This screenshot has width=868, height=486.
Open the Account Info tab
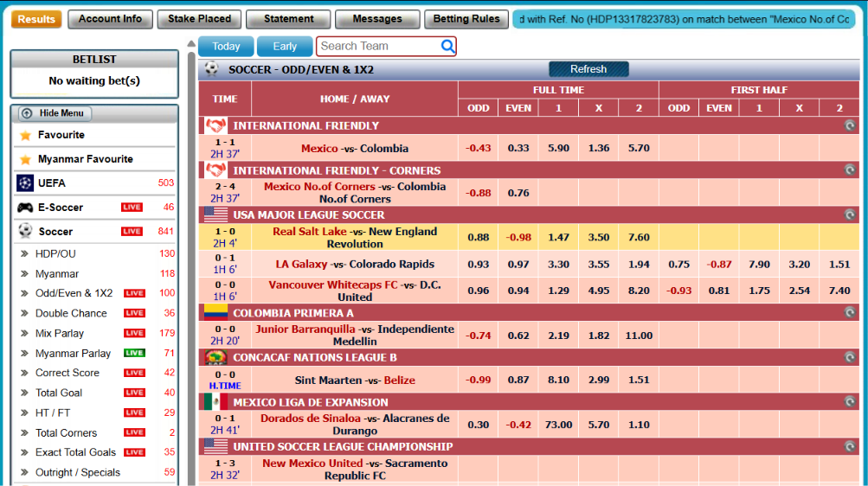[x=110, y=19]
